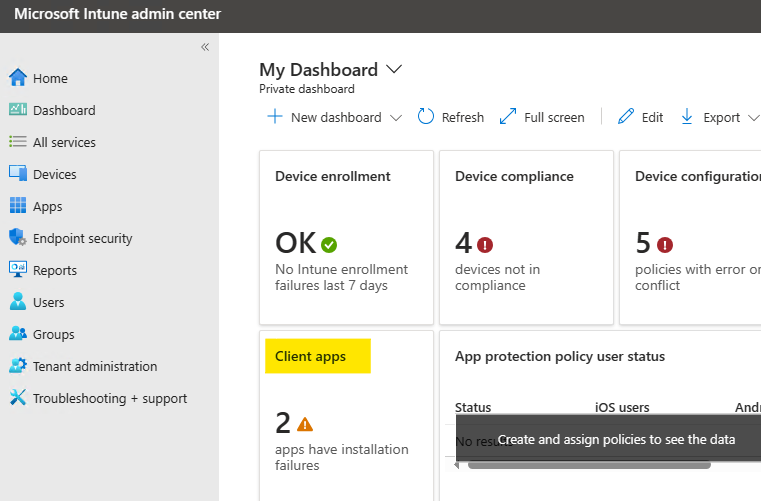Open the Device compliance tile title
The image size is (761, 501).
pyautogui.click(x=514, y=176)
